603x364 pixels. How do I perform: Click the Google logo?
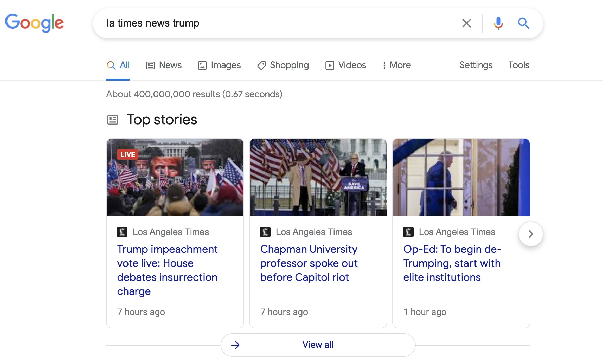point(34,23)
